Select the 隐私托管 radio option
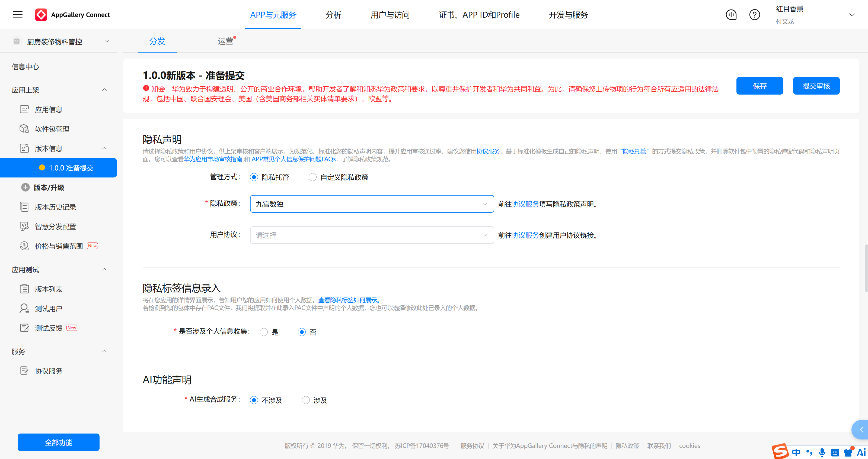This screenshot has width=868, height=459. (x=254, y=177)
